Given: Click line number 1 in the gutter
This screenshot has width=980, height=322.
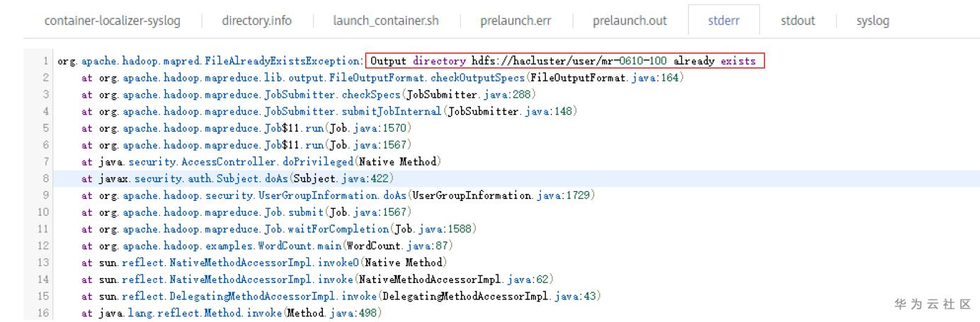Looking at the screenshot, I should pos(46,62).
